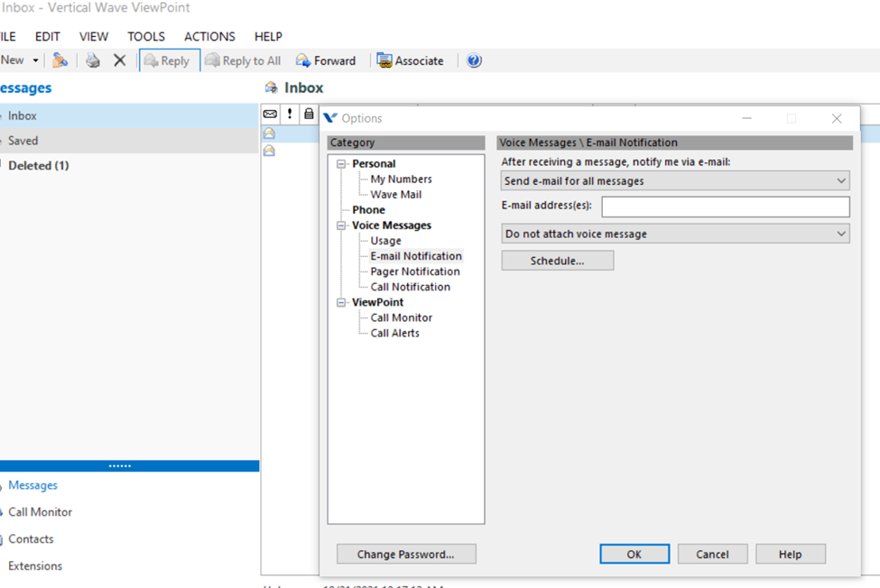Click the envelope column header icon
Viewport: 880px width, 588px height.
270,115
